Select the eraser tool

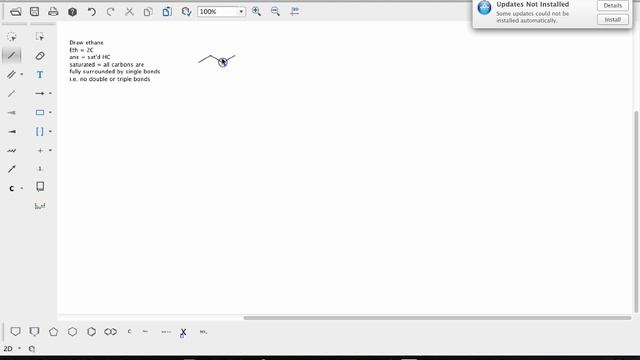(x=40, y=56)
